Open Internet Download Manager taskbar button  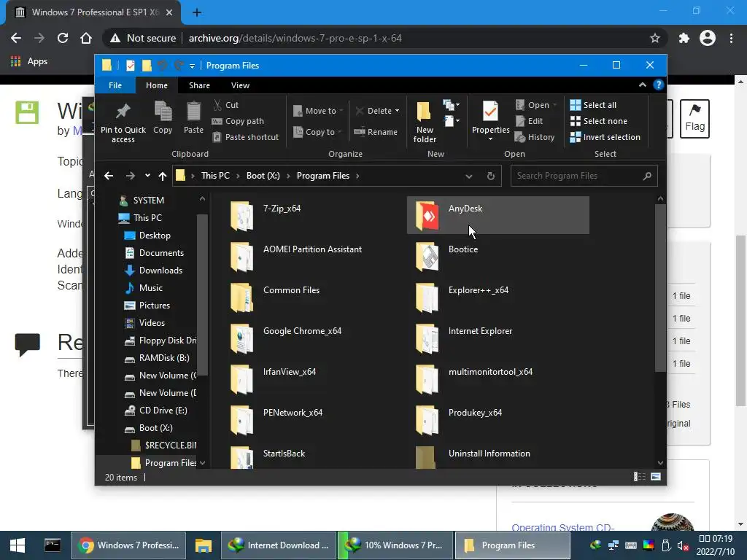point(279,545)
